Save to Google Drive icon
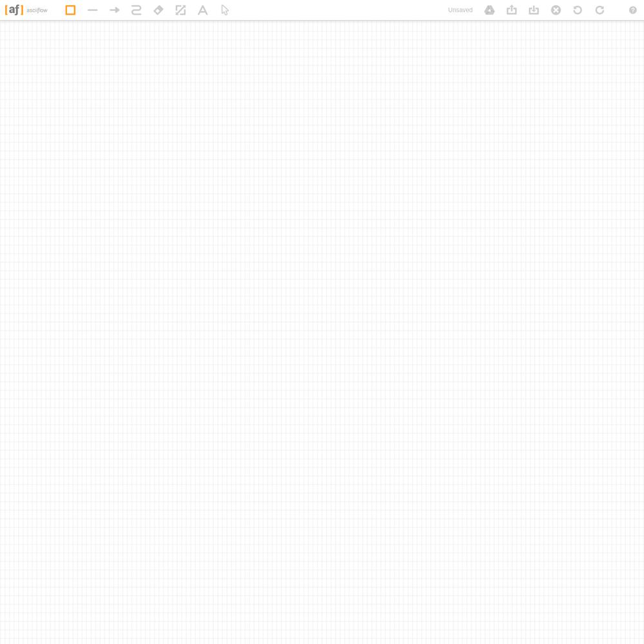The height and width of the screenshot is (644, 644). 489,10
